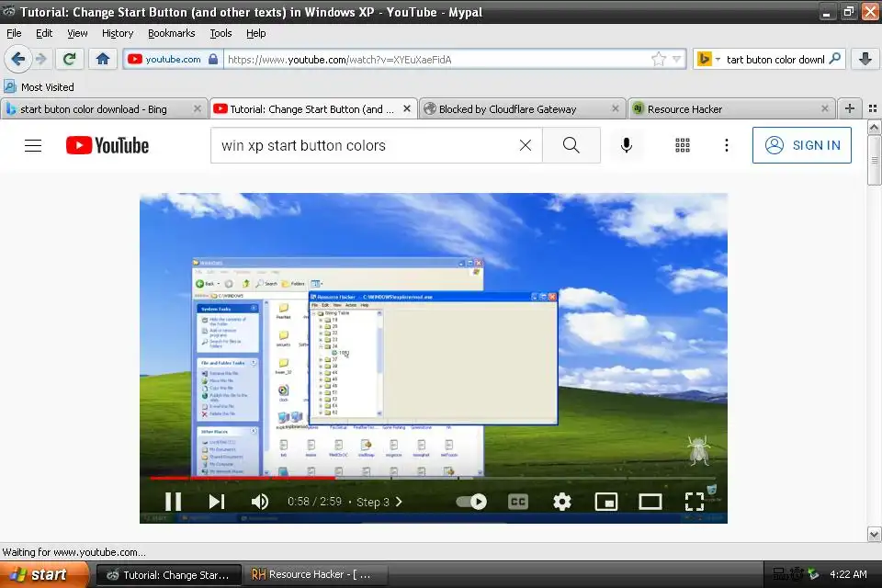Clear the YouTube search query
882x588 pixels.
[x=526, y=145]
